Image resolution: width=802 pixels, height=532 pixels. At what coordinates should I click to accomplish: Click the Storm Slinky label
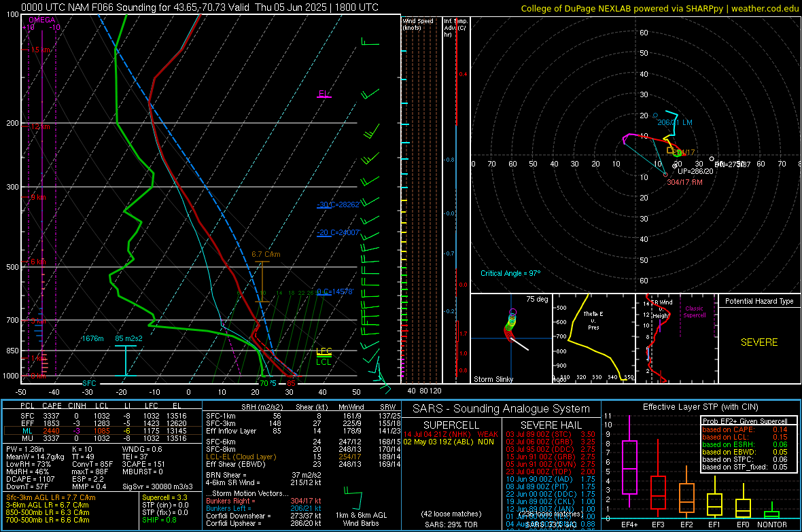(493, 379)
